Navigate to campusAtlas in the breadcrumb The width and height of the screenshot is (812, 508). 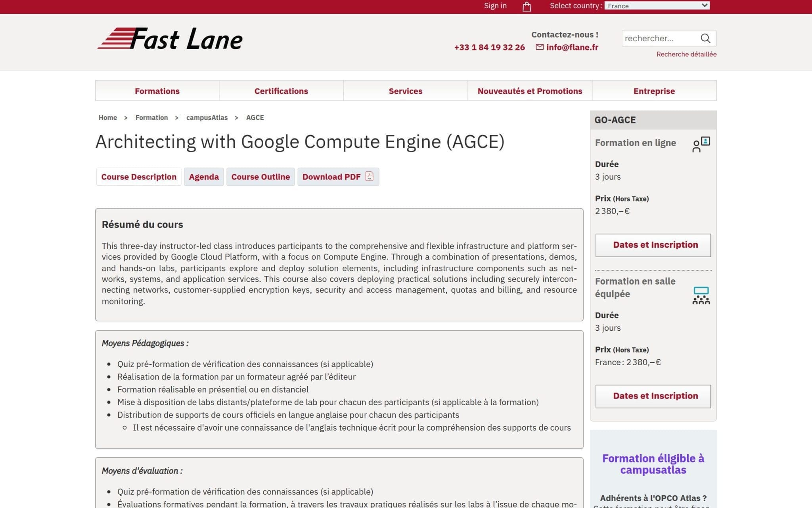tap(207, 117)
